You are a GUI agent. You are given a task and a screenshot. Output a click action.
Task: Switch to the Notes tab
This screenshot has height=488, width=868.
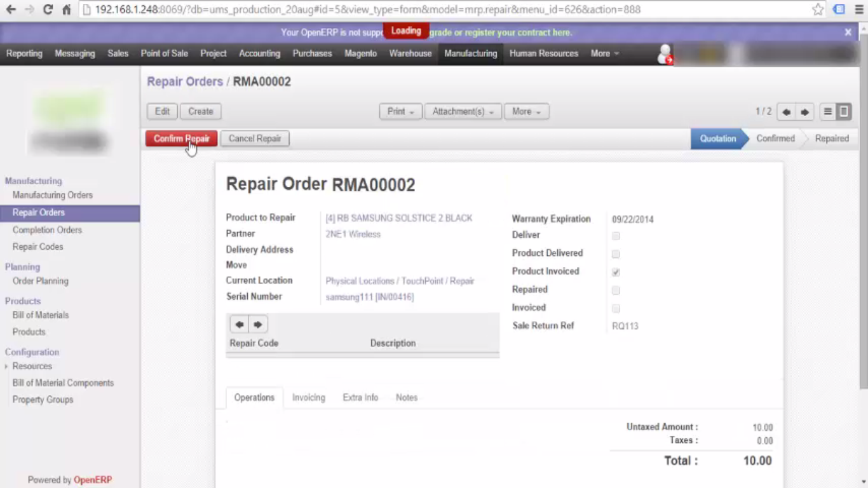pos(407,398)
